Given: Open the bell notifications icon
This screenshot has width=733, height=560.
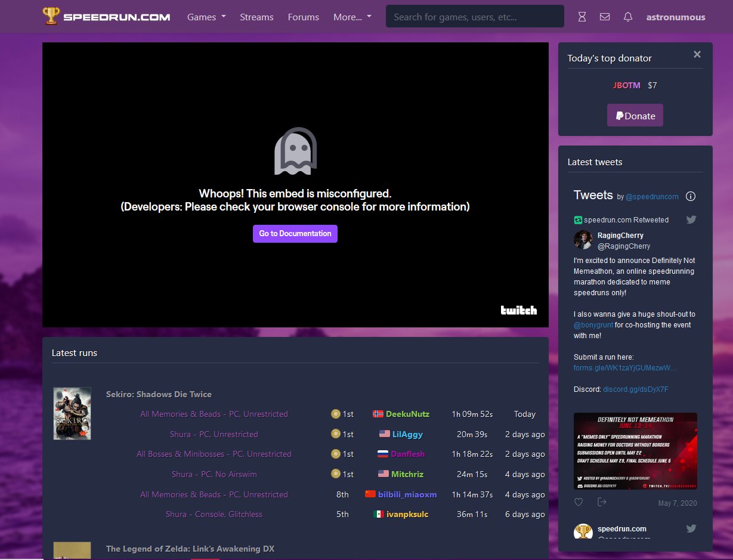Looking at the screenshot, I should [628, 17].
